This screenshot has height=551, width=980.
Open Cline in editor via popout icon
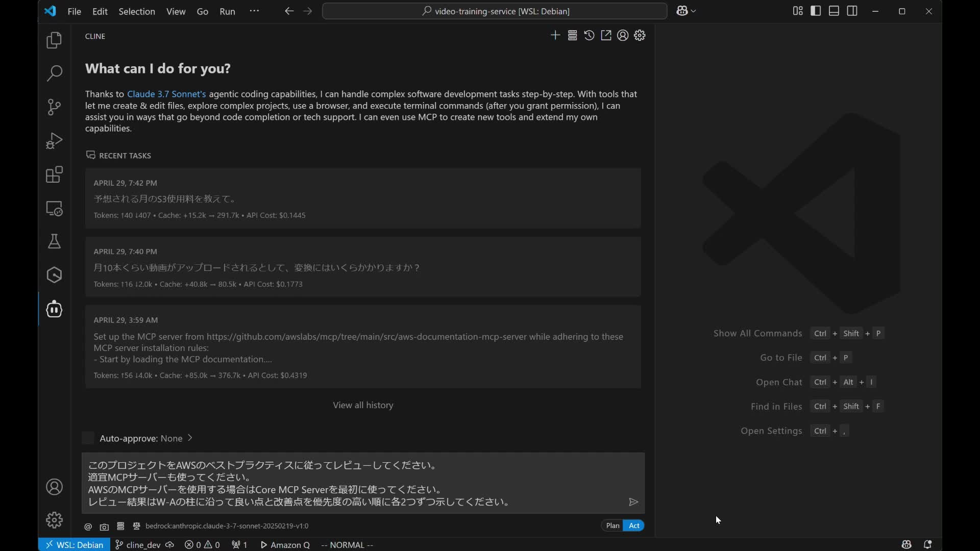pyautogui.click(x=606, y=35)
